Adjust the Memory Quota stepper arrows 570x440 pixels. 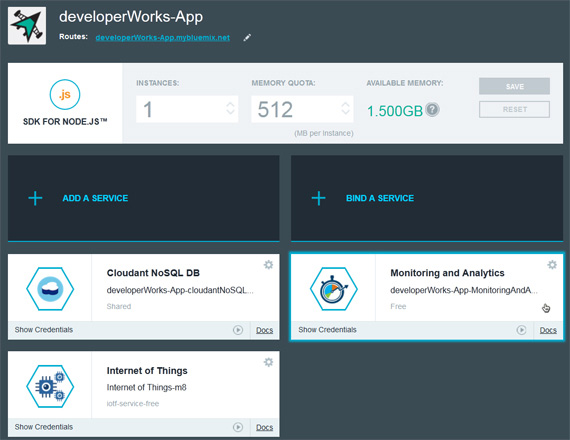click(x=345, y=108)
